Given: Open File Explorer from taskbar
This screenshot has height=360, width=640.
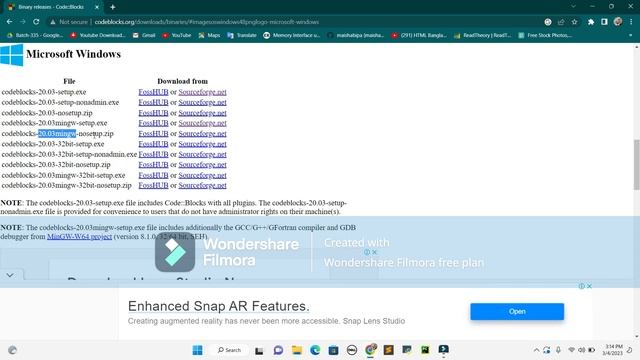Looking at the screenshot, I should (297, 350).
